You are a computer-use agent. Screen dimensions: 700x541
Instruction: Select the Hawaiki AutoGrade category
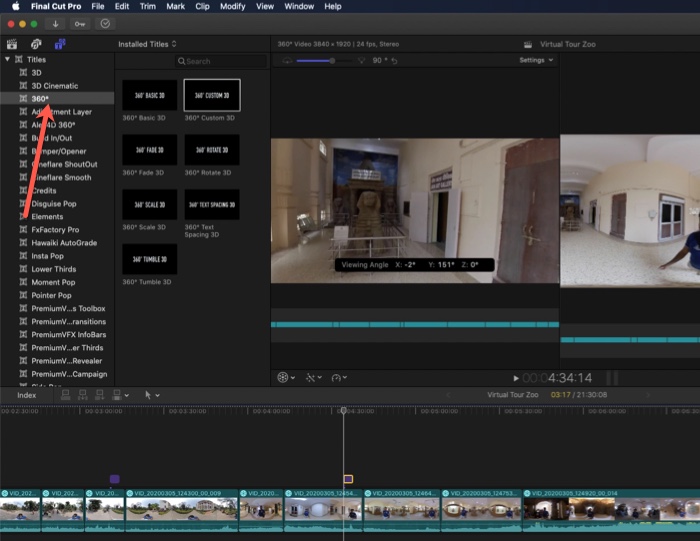[x=64, y=243]
